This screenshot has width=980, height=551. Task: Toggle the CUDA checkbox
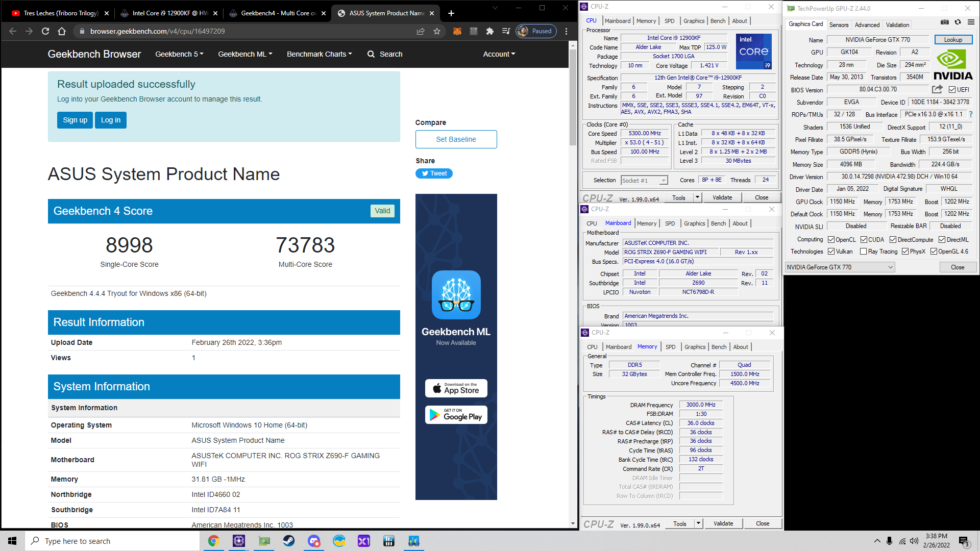[864, 240]
